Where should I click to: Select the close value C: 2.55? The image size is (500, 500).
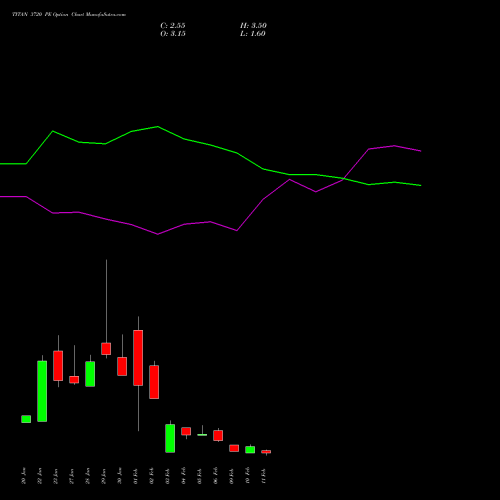point(173,26)
